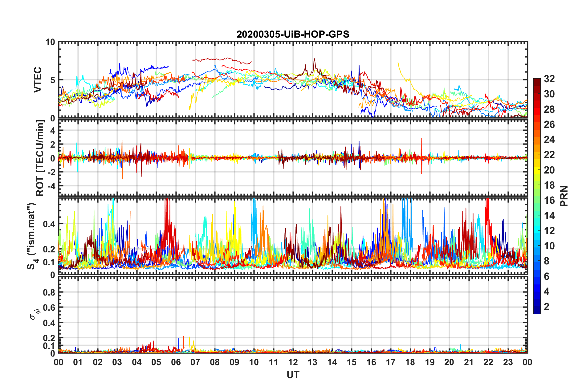Select the VTEC y-axis label
This screenshot has width=586, height=392.
coord(38,80)
